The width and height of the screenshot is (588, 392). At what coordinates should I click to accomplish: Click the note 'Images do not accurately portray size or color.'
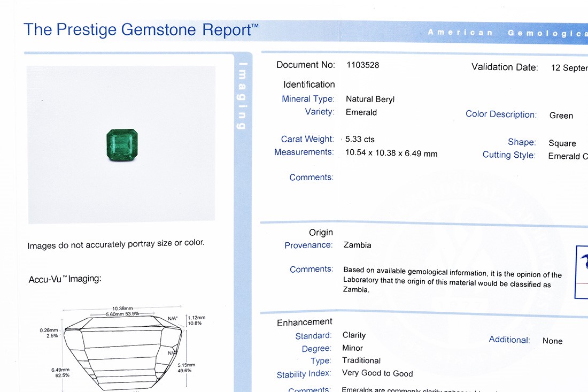(116, 244)
